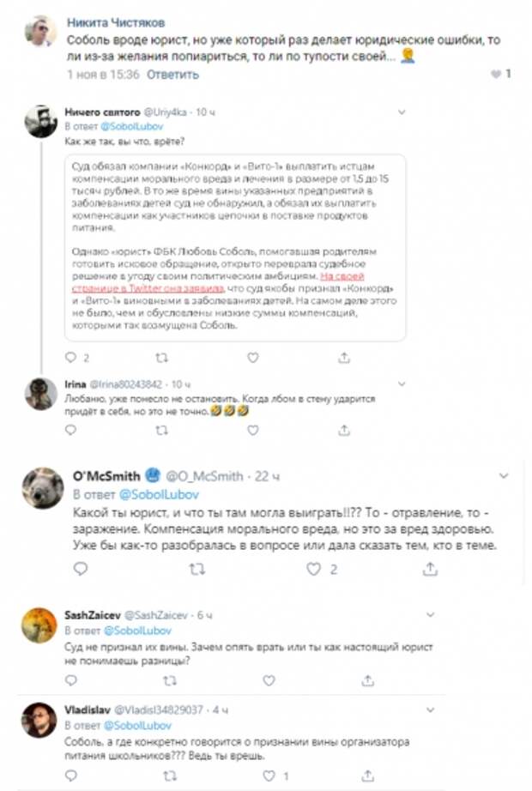Retweet the Ничего святого tweet
532x791 pixels.
tap(160, 356)
